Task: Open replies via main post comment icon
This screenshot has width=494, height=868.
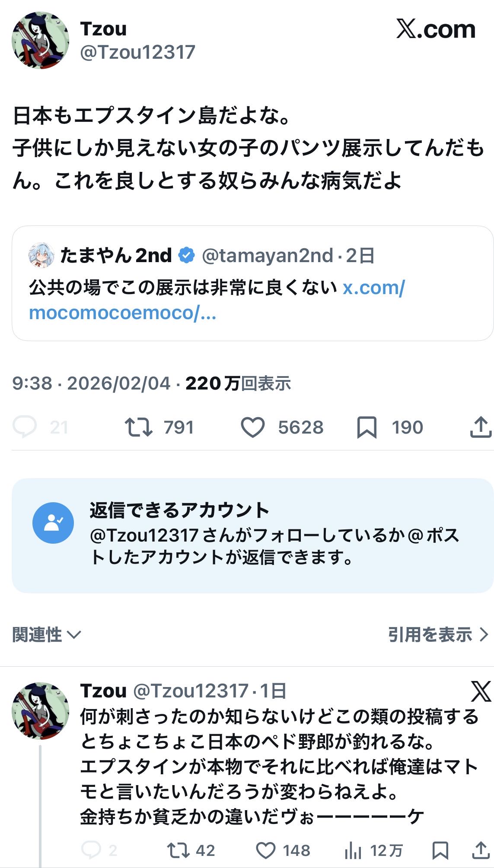Action: pyautogui.click(x=25, y=427)
